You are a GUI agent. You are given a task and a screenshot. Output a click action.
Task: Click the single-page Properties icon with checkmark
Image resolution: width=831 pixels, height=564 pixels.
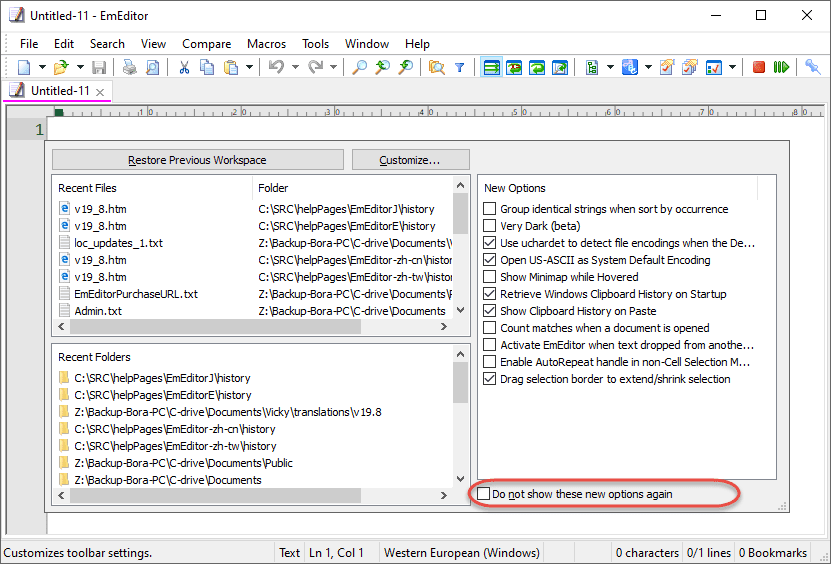click(x=667, y=67)
